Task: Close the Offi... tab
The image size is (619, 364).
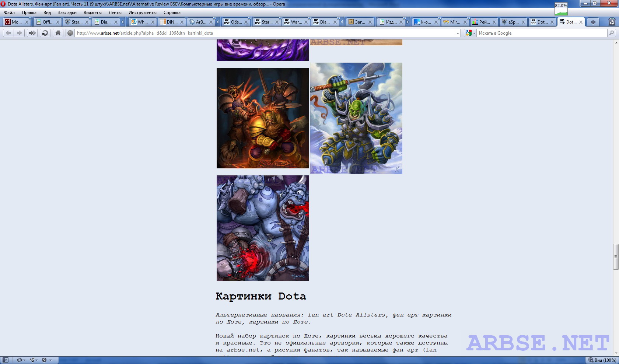Action: [x=57, y=22]
